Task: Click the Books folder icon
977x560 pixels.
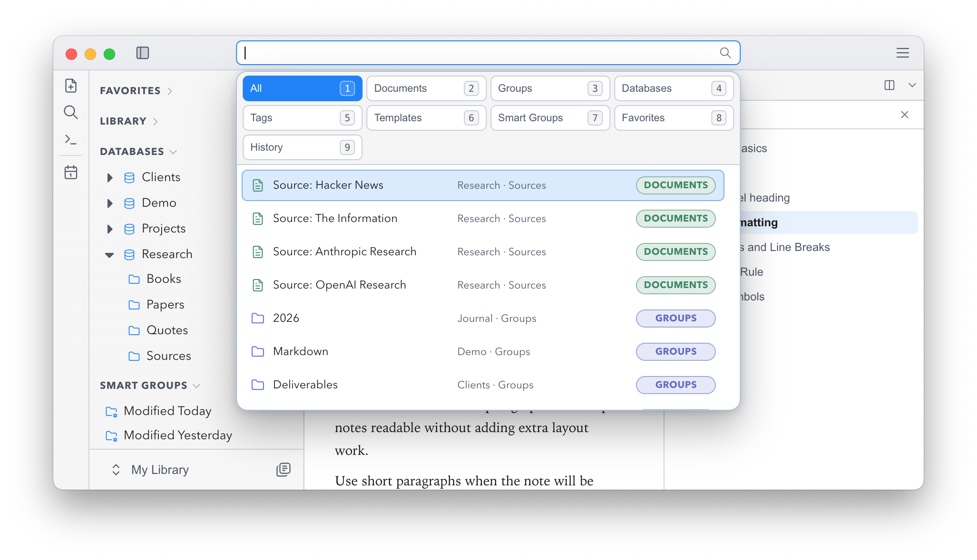Action: tap(134, 279)
